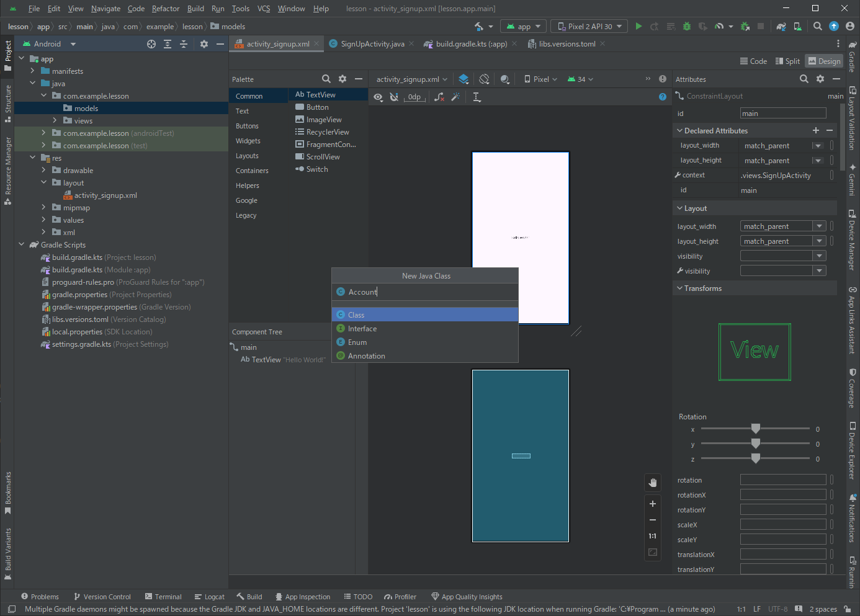Adjust the rotation y slider
The image size is (860, 616).
click(x=755, y=444)
